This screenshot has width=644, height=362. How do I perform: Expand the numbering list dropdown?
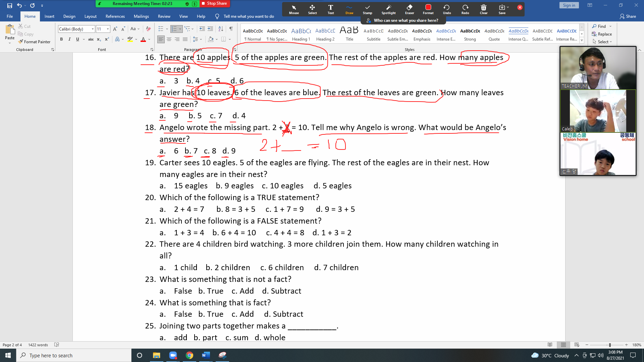tap(180, 29)
